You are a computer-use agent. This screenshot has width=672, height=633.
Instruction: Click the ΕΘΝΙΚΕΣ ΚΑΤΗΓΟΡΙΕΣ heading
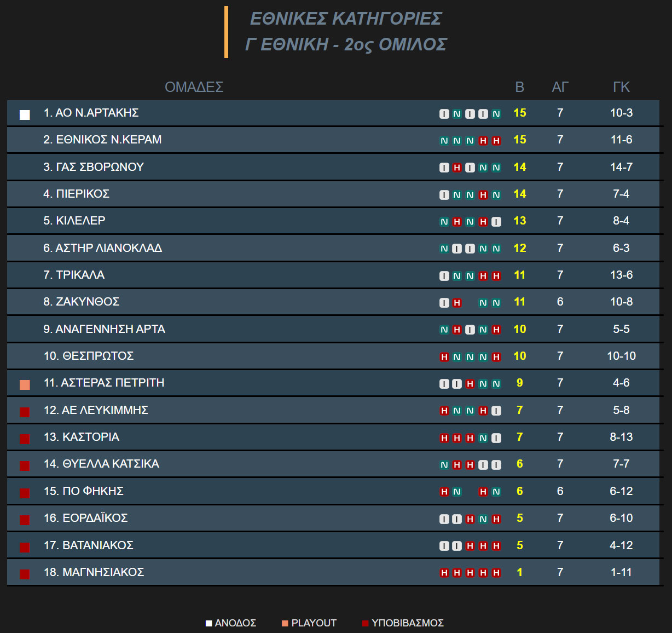tap(346, 19)
